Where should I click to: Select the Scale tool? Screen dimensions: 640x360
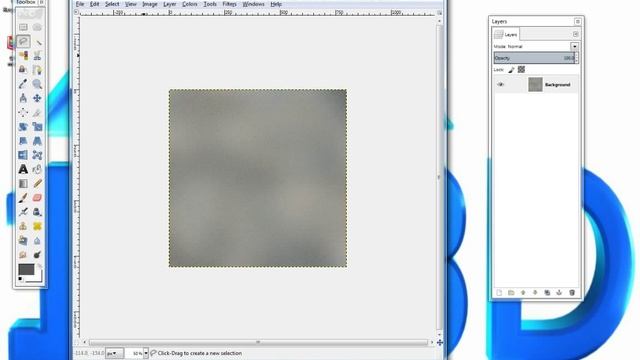(37, 127)
